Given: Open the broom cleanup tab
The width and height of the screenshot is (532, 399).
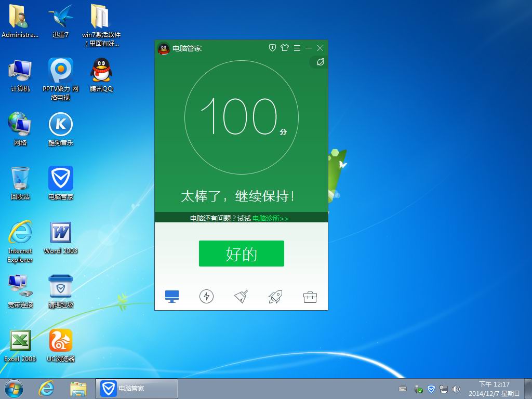Looking at the screenshot, I should (x=241, y=297).
